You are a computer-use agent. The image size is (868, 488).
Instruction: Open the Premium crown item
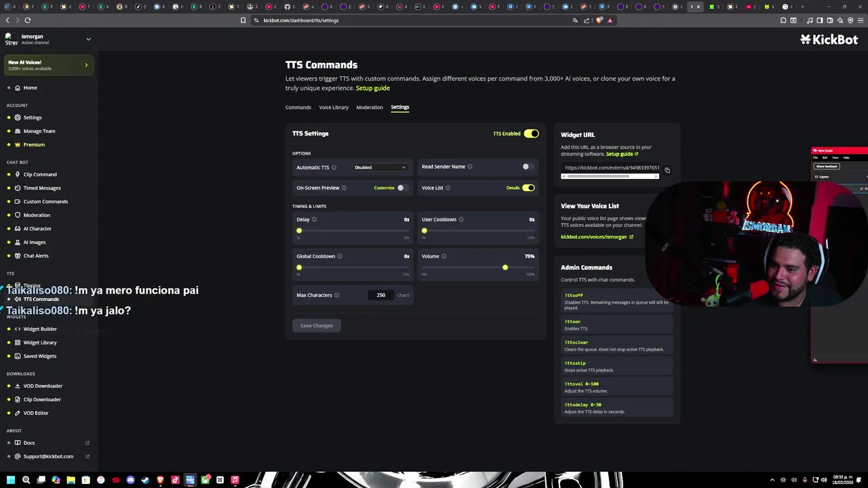(34, 144)
